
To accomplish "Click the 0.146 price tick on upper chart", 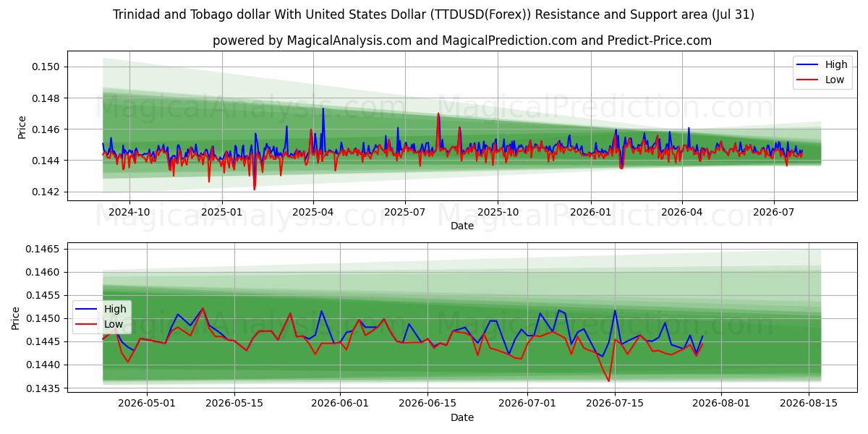I will [46, 129].
